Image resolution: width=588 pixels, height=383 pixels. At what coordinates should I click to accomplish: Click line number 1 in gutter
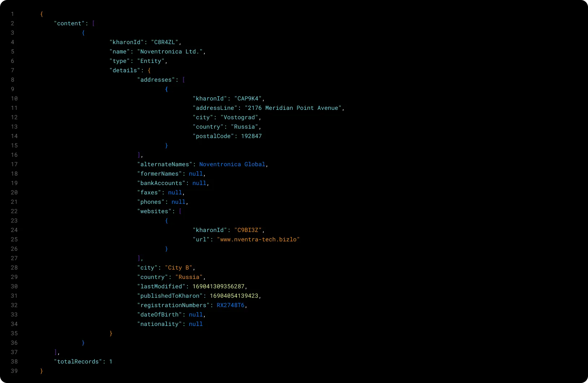[13, 14]
